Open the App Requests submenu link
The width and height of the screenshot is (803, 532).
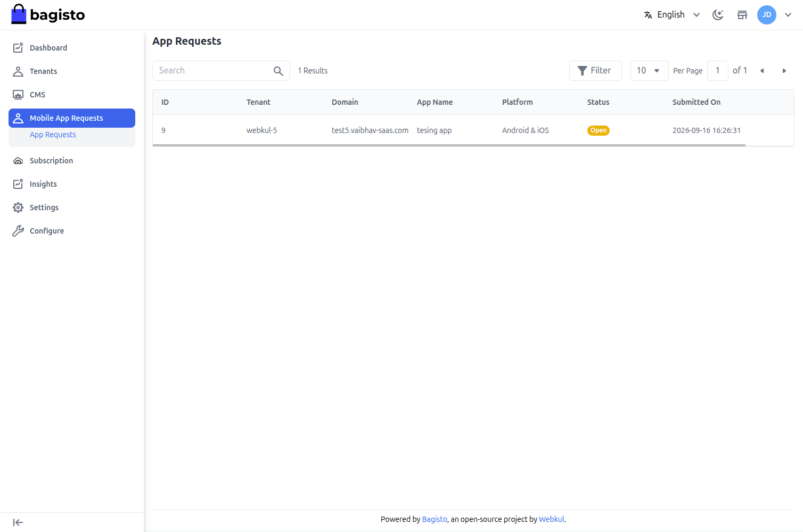(53, 135)
